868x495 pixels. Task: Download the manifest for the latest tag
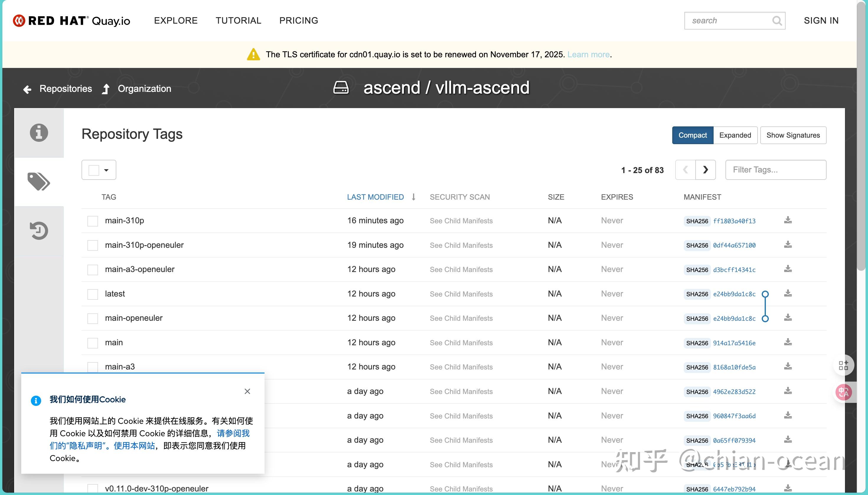[788, 293]
